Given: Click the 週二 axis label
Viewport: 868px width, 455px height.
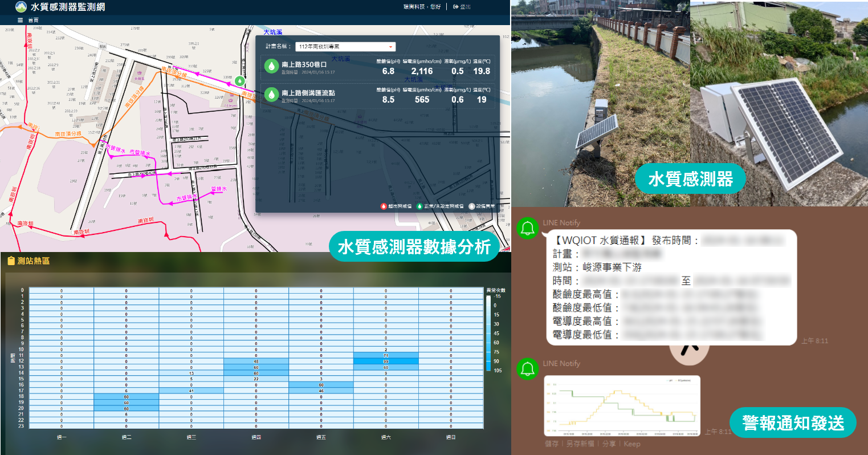Looking at the screenshot, I should click(127, 437).
